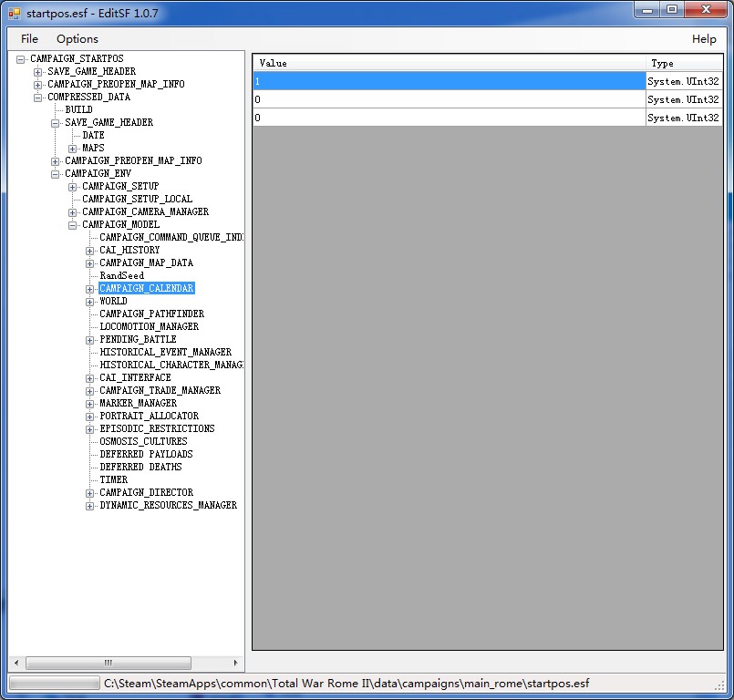Select the DEFERRED PAYLOADS tree item
Screen dimensions: 734x700
click(x=146, y=454)
